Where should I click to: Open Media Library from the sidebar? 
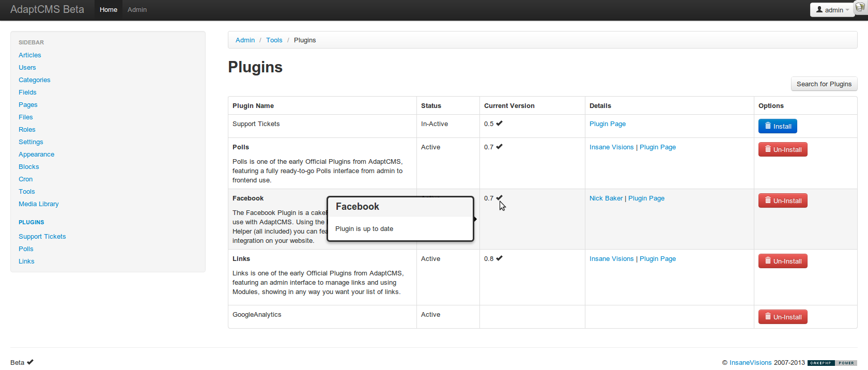click(39, 204)
